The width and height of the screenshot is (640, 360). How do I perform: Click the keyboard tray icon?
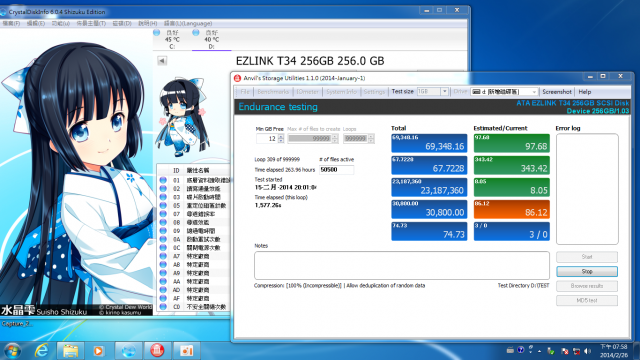[510, 350]
